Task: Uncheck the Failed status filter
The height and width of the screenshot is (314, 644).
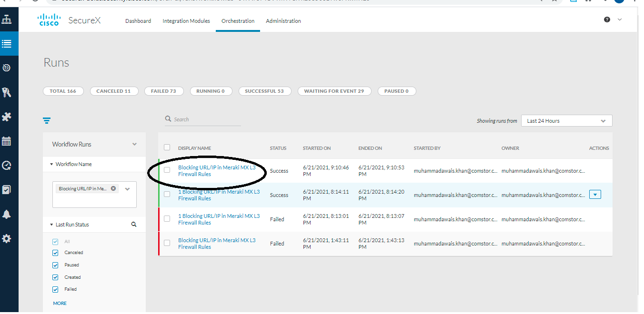Action: tap(55, 289)
